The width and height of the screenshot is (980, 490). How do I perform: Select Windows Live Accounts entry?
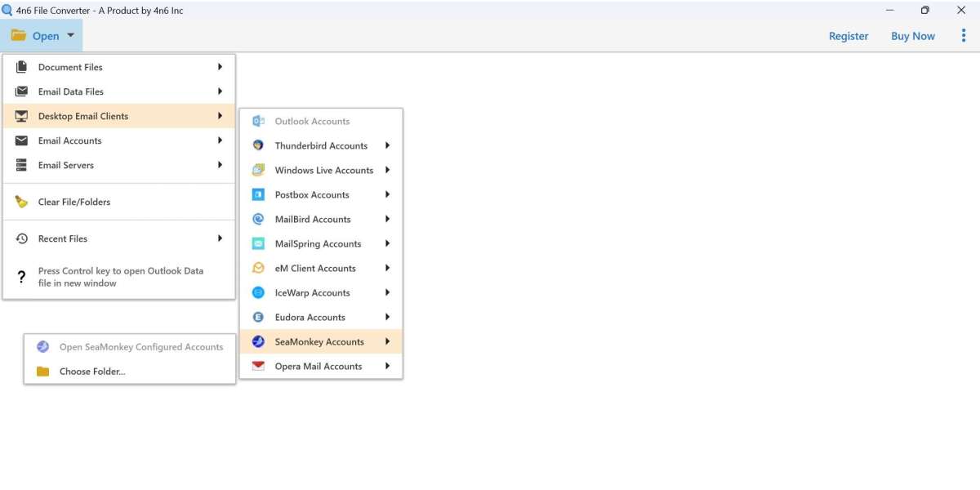tap(321, 170)
